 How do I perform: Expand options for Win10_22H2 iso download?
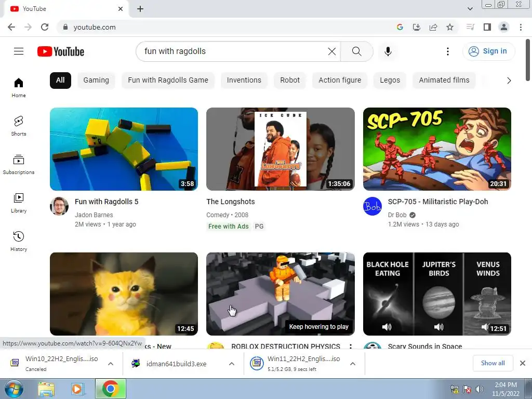pyautogui.click(x=111, y=364)
